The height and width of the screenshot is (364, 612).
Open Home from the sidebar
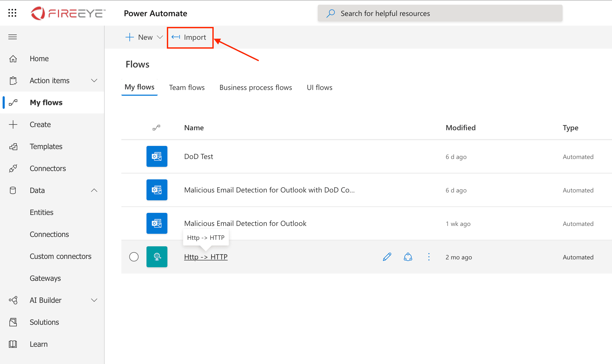(39, 58)
